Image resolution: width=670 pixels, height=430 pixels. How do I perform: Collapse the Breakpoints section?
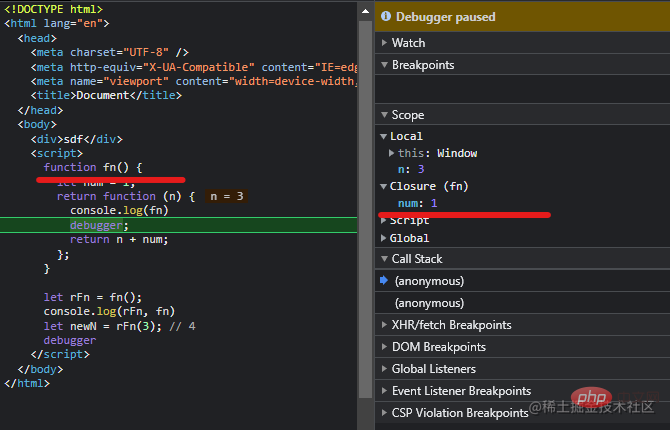click(x=384, y=65)
